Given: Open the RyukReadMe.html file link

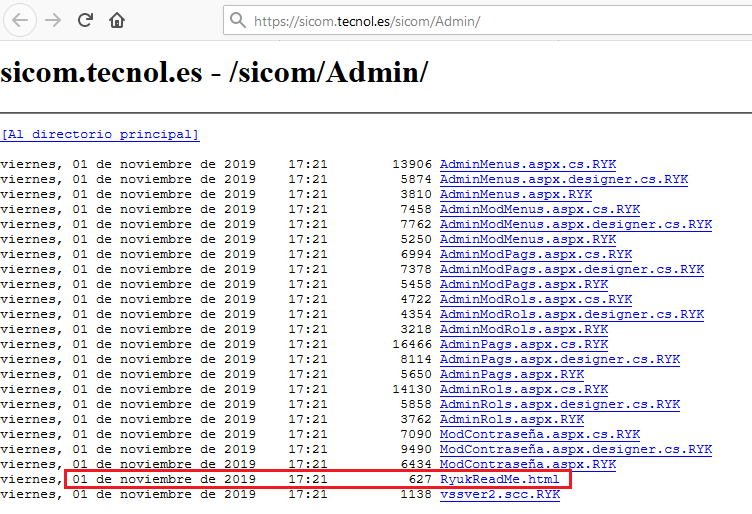Looking at the screenshot, I should (500, 479).
